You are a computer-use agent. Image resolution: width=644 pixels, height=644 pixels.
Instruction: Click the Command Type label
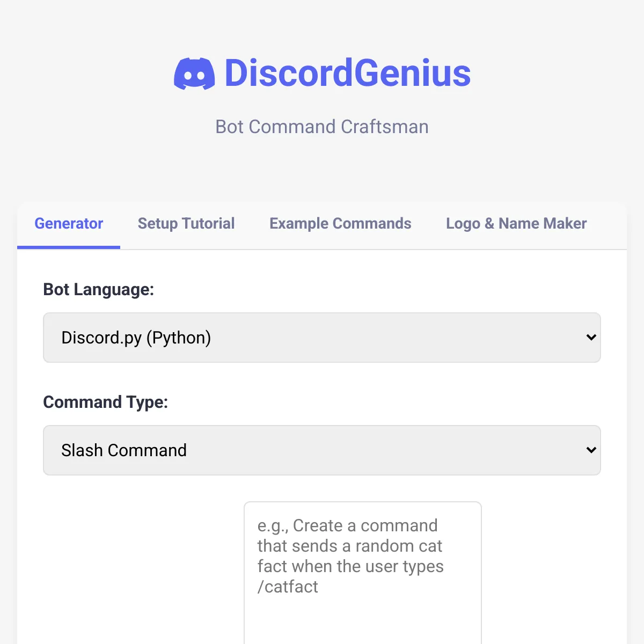click(x=106, y=402)
